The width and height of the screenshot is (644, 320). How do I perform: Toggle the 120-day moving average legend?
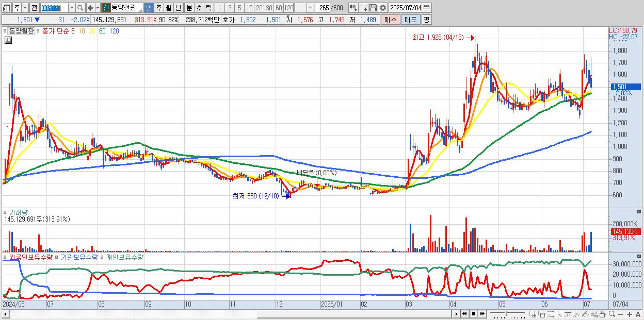point(115,31)
